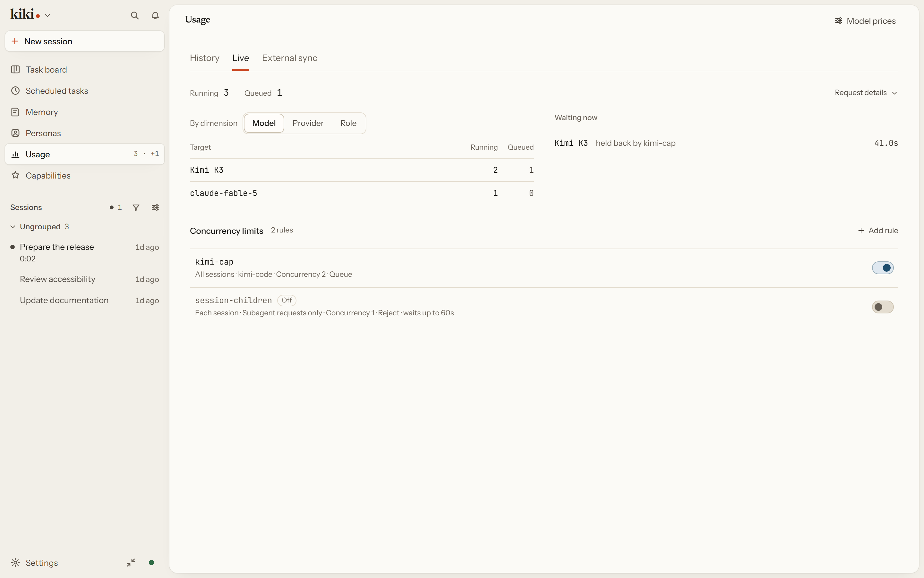The width and height of the screenshot is (924, 578).
Task: Click the session-children rule name
Action: (233, 301)
